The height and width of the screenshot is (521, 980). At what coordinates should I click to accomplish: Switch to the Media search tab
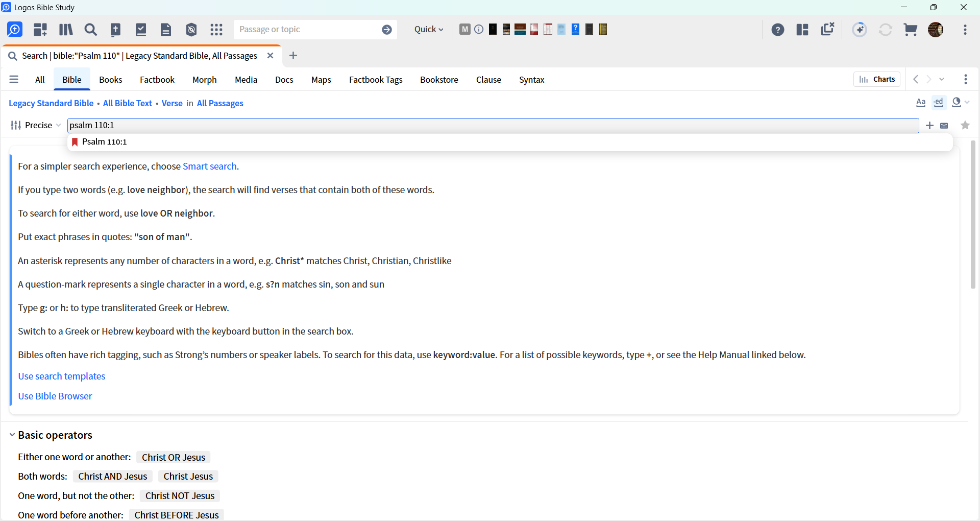click(x=246, y=80)
